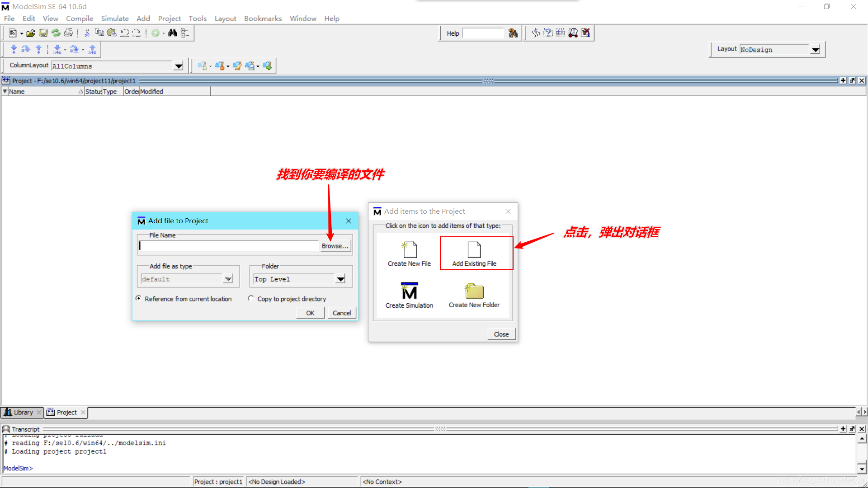Click OK in Add file to Project
The width and height of the screenshot is (868, 488).
point(310,313)
